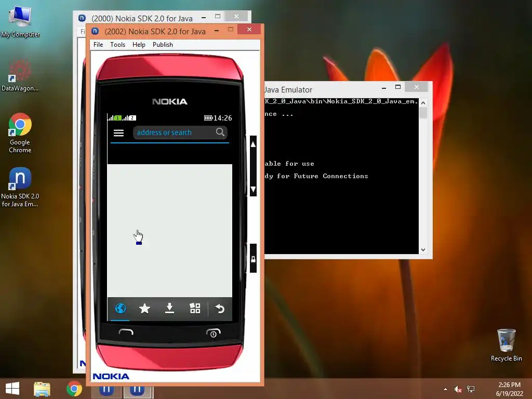Click the NOKIA logo at window bottom

[x=111, y=376]
